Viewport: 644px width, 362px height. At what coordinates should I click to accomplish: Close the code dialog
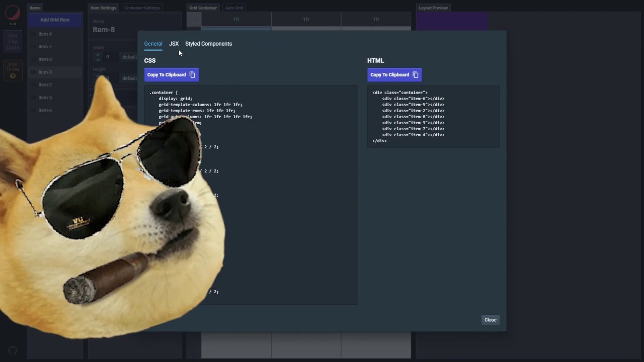(490, 320)
